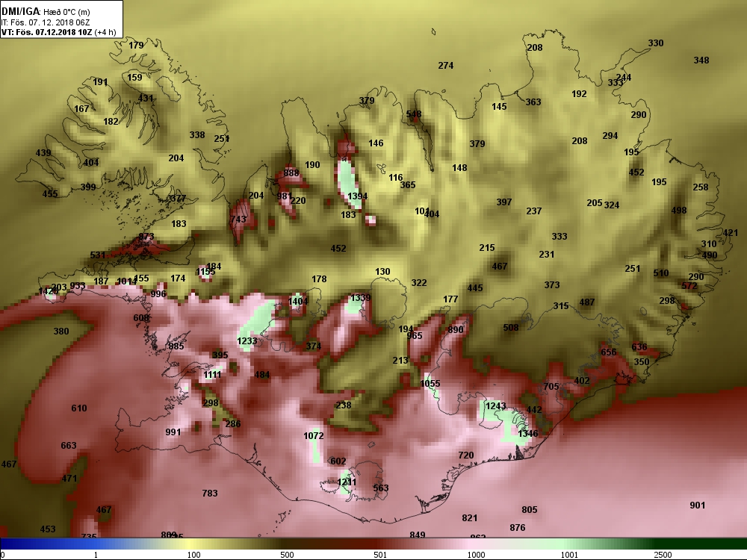The height and width of the screenshot is (560, 747).
Task: Click the map value 330
Action: [x=656, y=43]
